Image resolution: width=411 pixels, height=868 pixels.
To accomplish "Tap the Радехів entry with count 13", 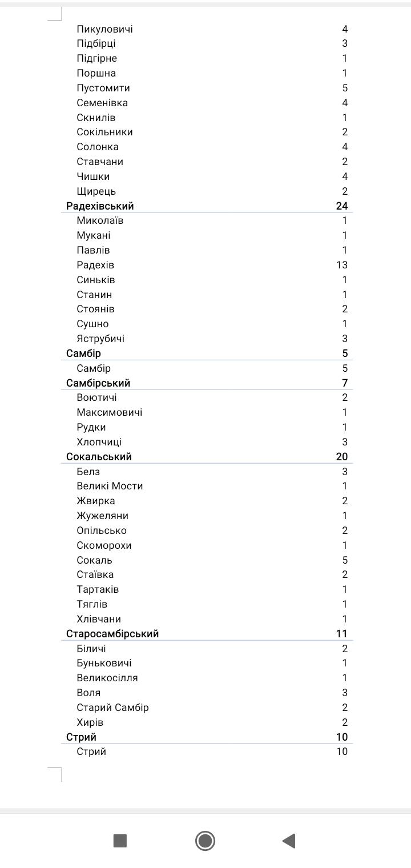I will click(x=95, y=265).
